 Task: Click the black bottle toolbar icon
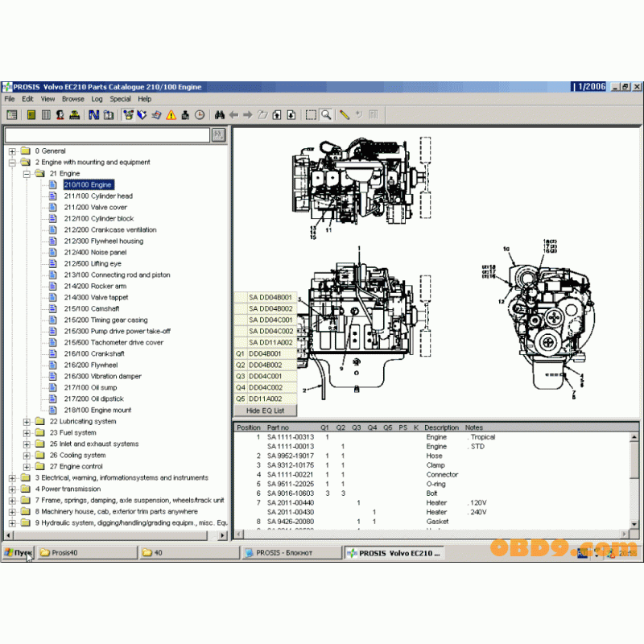click(x=185, y=115)
